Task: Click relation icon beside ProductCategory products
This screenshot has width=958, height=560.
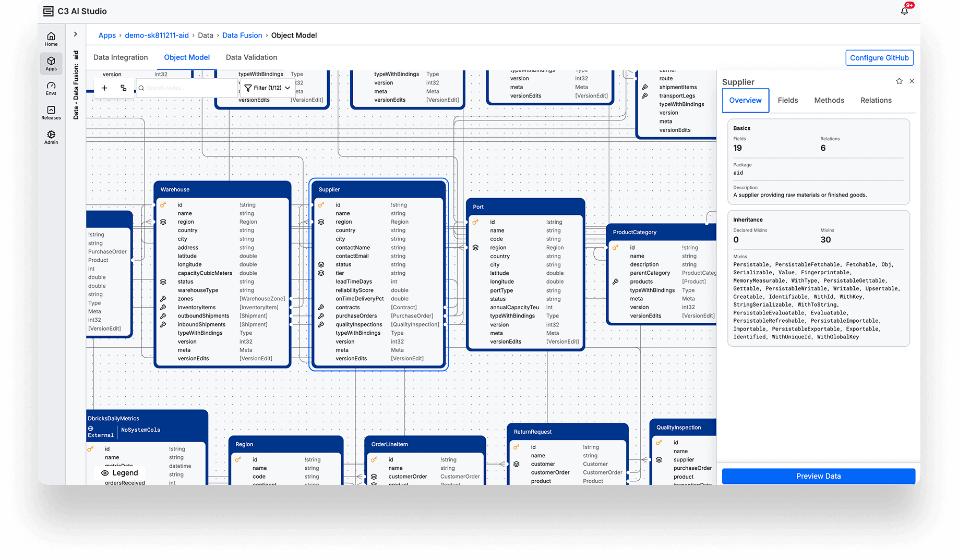Action: click(616, 282)
